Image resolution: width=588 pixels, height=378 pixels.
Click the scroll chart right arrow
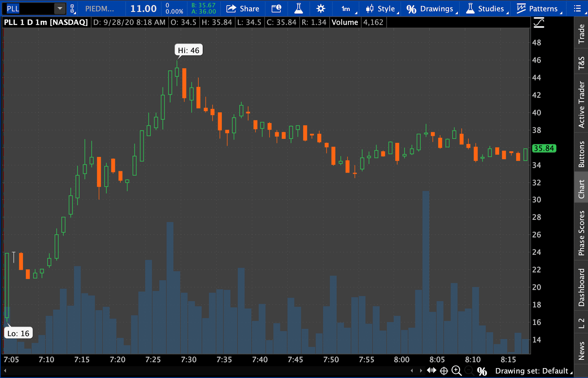(421, 371)
